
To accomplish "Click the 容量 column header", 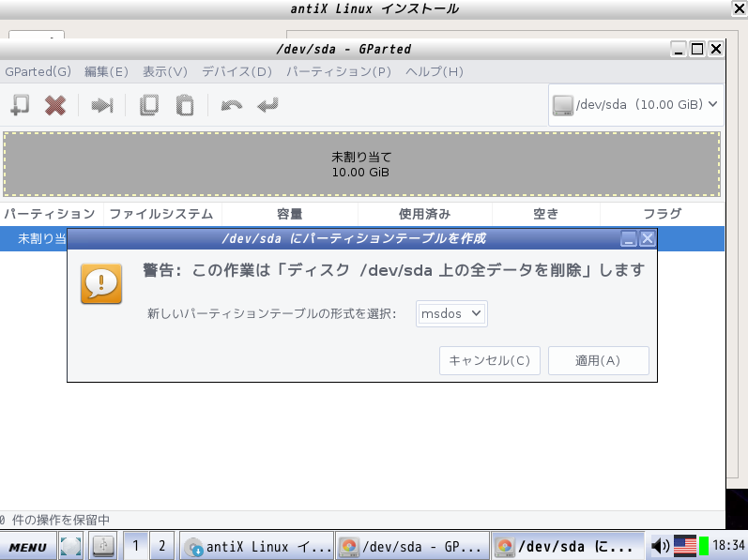I will click(290, 214).
